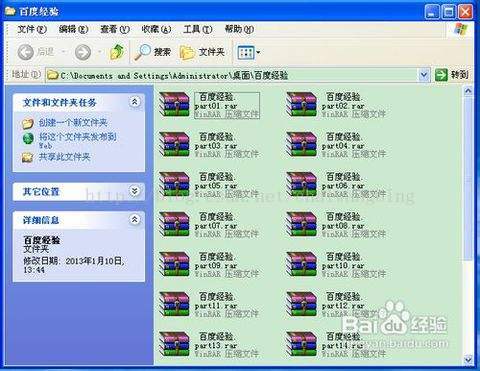Click the globe Web publish icon
Image resolution: width=480 pixels, height=371 pixels.
tap(28, 138)
